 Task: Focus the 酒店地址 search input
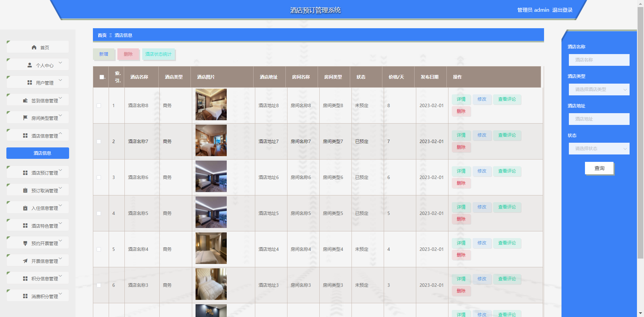coord(599,119)
